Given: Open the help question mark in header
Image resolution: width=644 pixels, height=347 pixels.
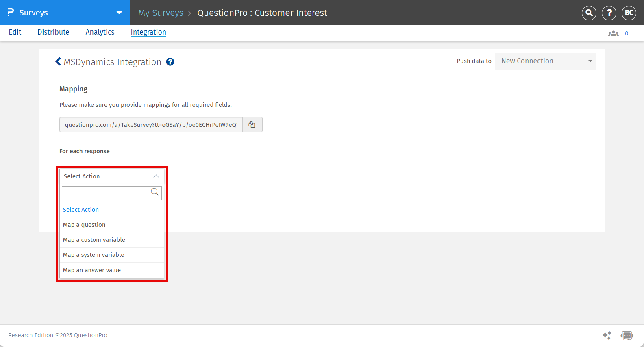Looking at the screenshot, I should click(x=609, y=13).
